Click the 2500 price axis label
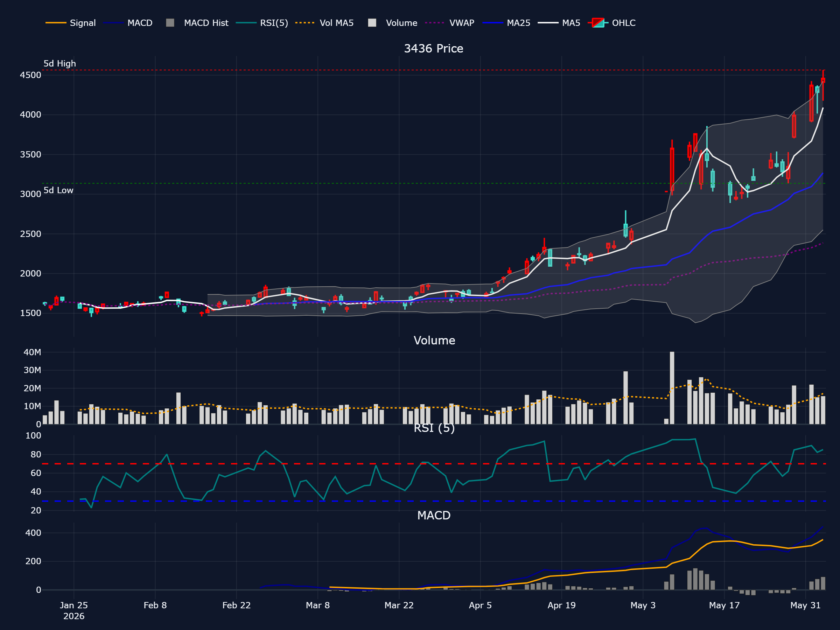840x630 pixels. click(30, 234)
